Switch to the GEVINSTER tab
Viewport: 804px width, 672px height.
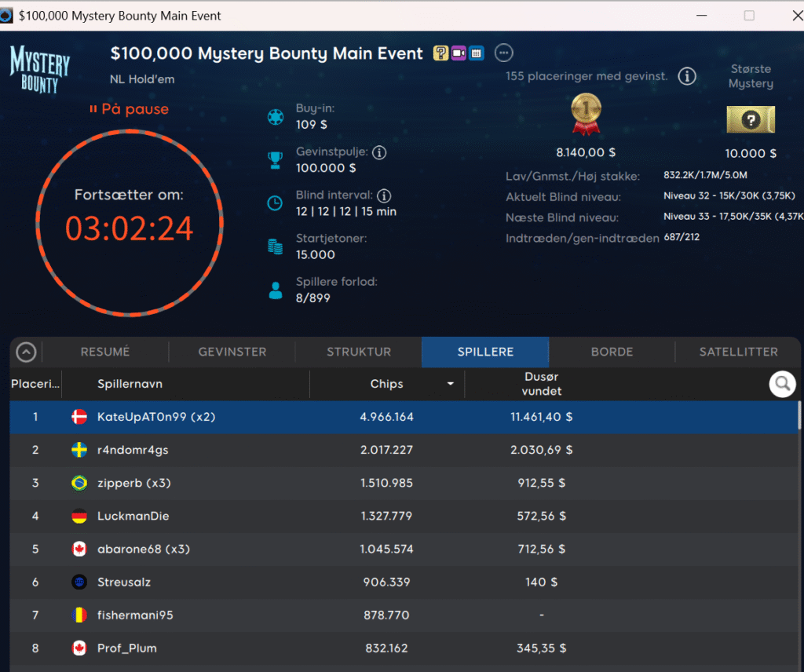tap(232, 352)
